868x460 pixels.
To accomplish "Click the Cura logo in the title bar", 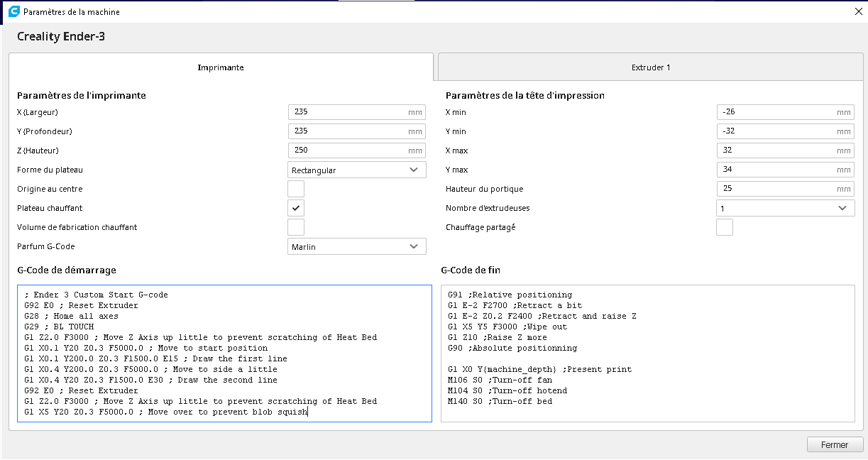I will click(x=13, y=12).
